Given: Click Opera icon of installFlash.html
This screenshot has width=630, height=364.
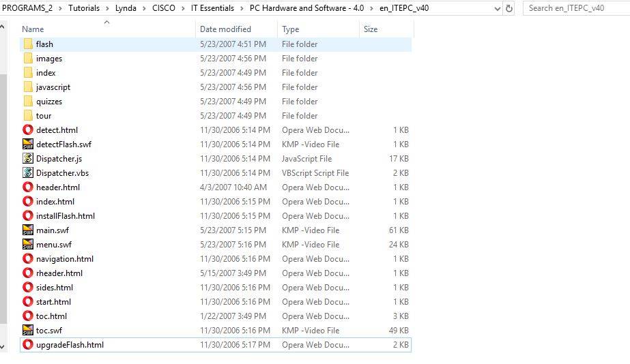Looking at the screenshot, I should (28, 216).
